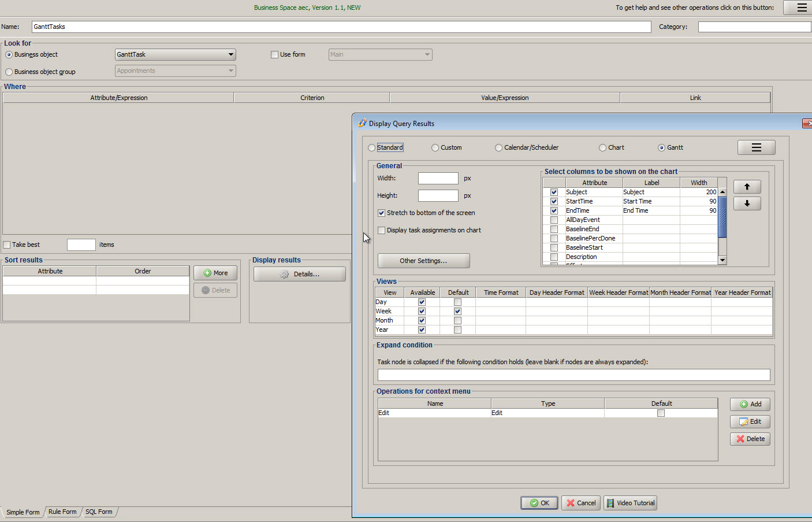The height and width of the screenshot is (522, 812).
Task: Choose Business object group radio button
Action: 9,72
